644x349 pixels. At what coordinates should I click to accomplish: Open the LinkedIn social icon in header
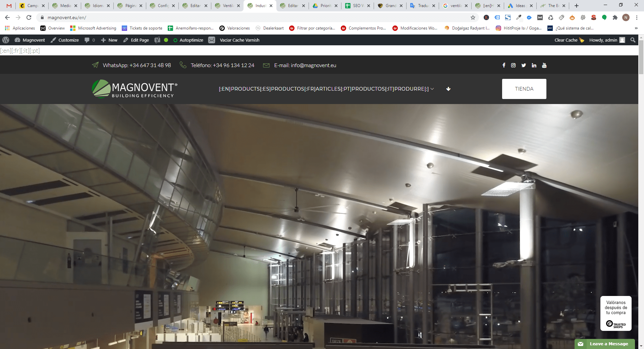click(534, 65)
